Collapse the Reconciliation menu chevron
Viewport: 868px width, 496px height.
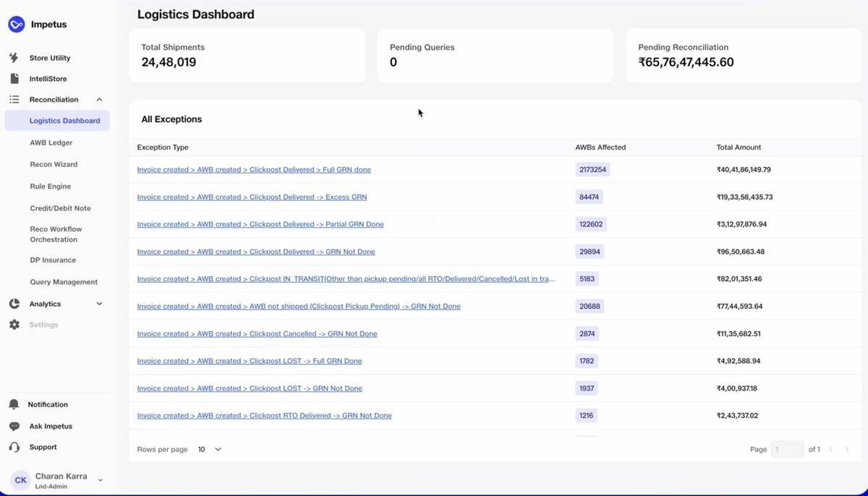(99, 100)
